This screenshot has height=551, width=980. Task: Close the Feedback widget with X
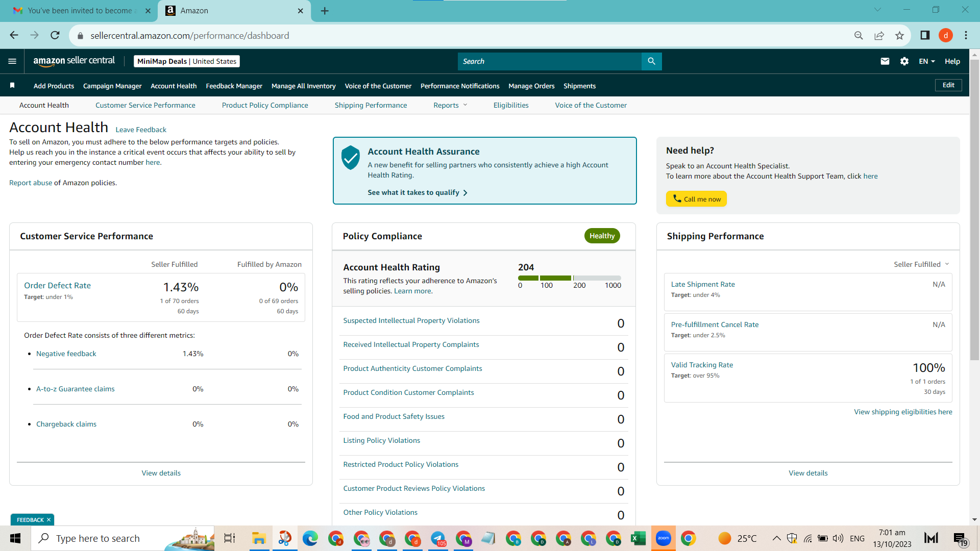click(x=48, y=520)
